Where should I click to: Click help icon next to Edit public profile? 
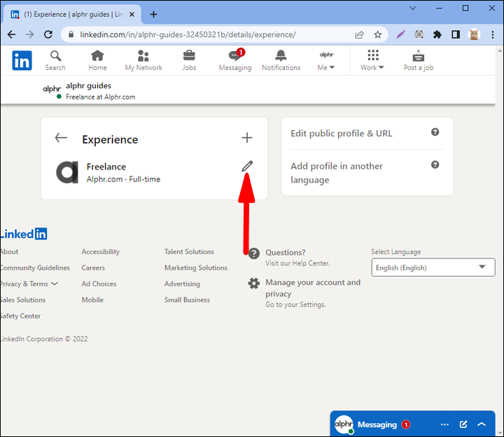point(435,132)
